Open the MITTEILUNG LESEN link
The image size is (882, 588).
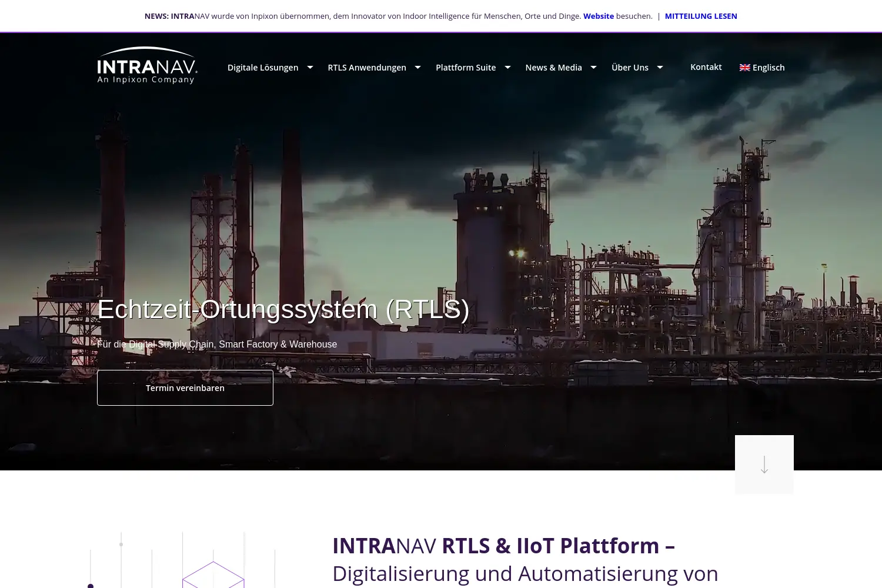click(x=701, y=16)
